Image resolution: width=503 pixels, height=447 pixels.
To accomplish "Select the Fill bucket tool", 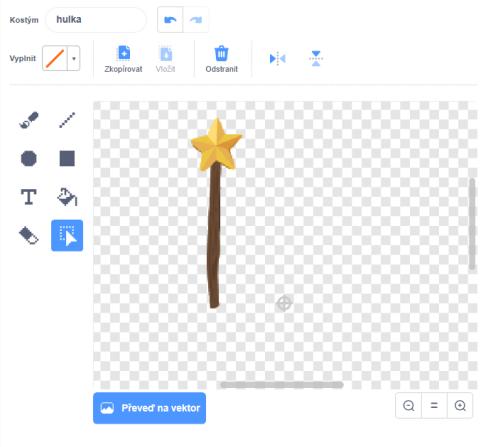I will [67, 197].
